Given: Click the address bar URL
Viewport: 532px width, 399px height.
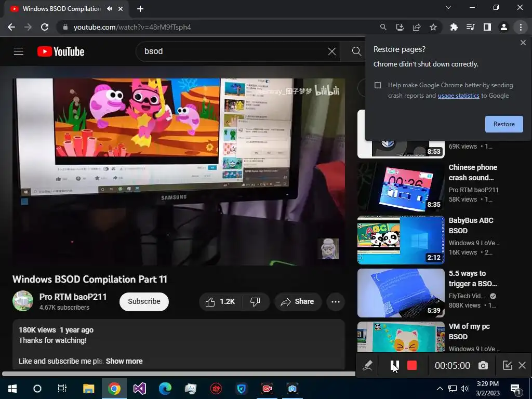Looking at the screenshot, I should pyautogui.click(x=132, y=27).
